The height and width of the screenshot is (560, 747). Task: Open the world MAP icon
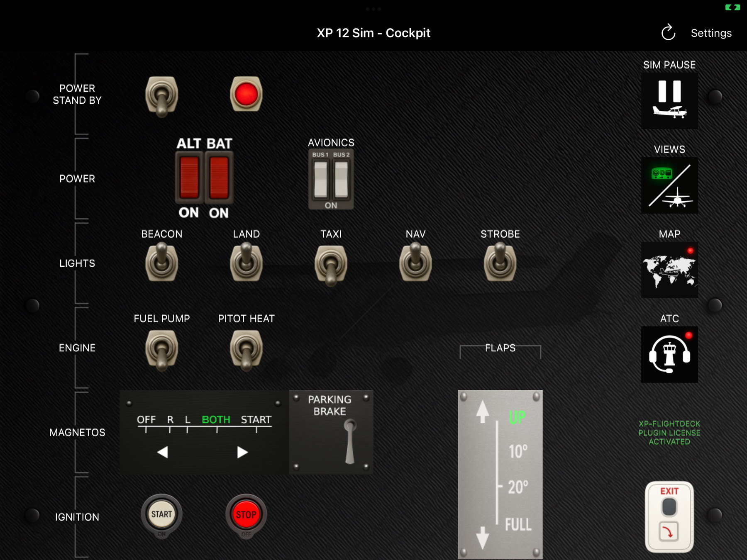[669, 270]
